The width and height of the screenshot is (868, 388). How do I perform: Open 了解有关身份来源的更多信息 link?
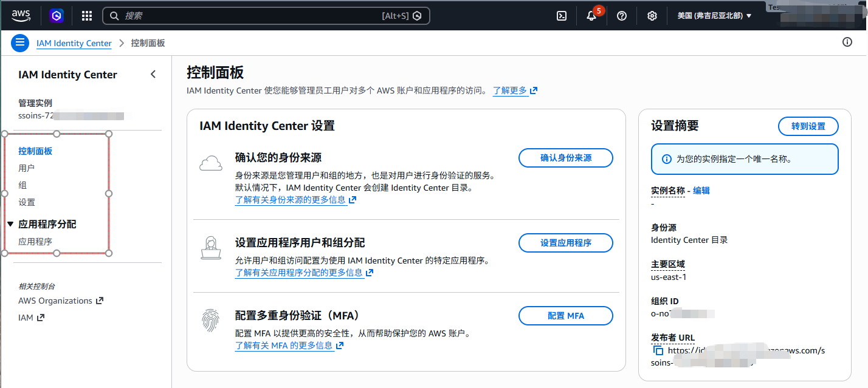point(291,200)
